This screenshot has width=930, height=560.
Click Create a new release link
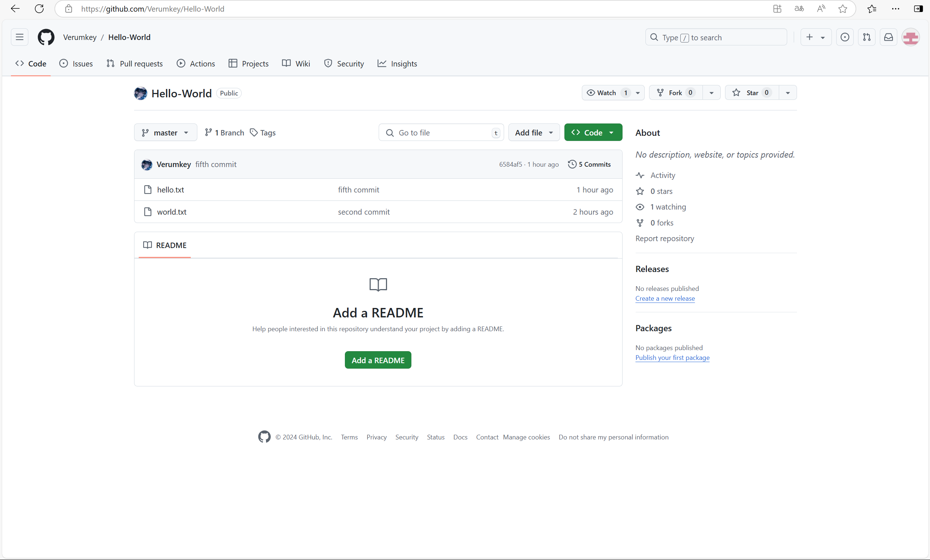click(665, 299)
